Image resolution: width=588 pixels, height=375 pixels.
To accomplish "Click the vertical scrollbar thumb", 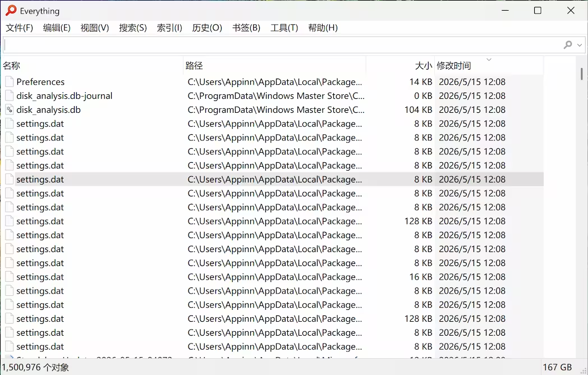I will click(x=582, y=74).
